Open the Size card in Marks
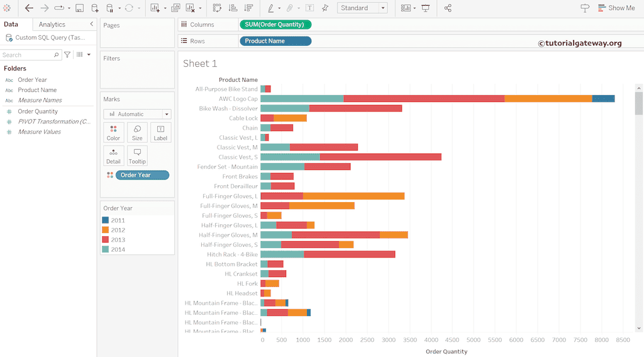 136,132
